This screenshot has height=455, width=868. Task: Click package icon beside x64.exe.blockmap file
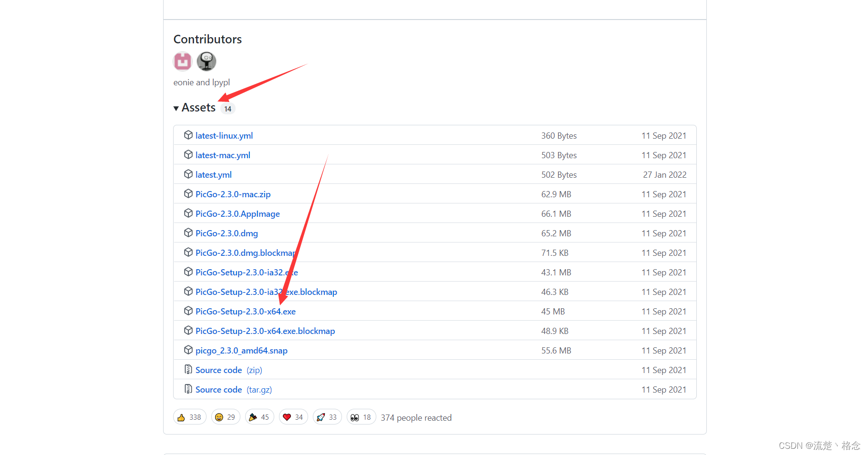(188, 331)
